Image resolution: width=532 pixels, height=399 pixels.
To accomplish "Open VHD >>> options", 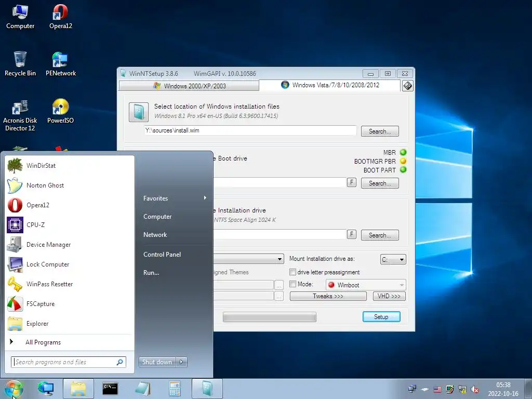I will [389, 296].
